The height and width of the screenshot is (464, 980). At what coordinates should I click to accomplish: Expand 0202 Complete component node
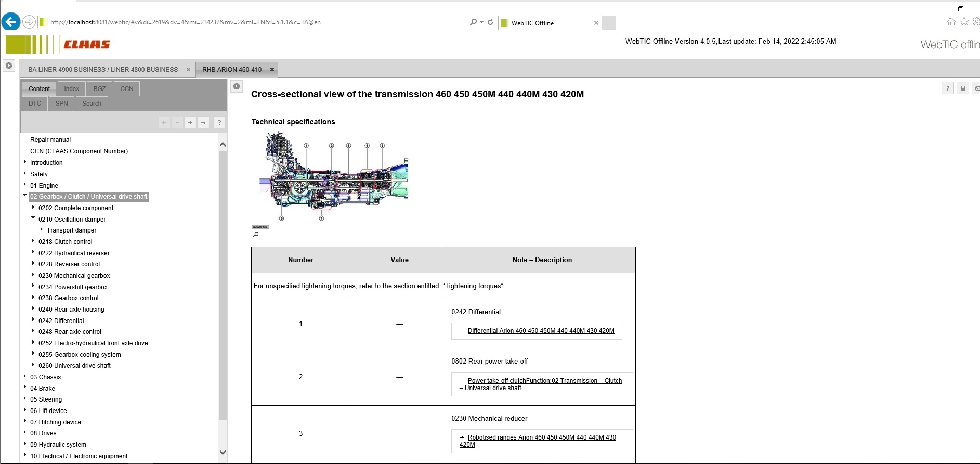click(33, 207)
